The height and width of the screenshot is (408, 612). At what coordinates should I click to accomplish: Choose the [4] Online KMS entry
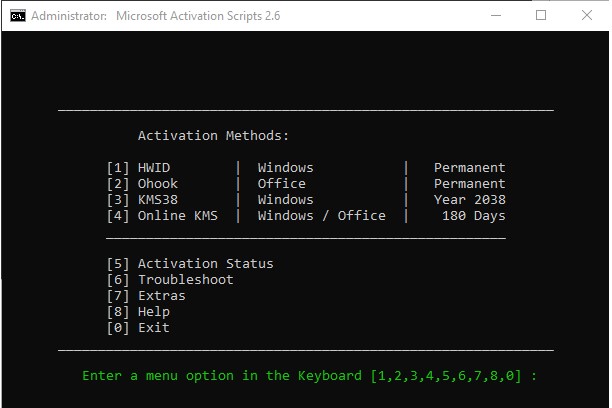click(x=162, y=216)
